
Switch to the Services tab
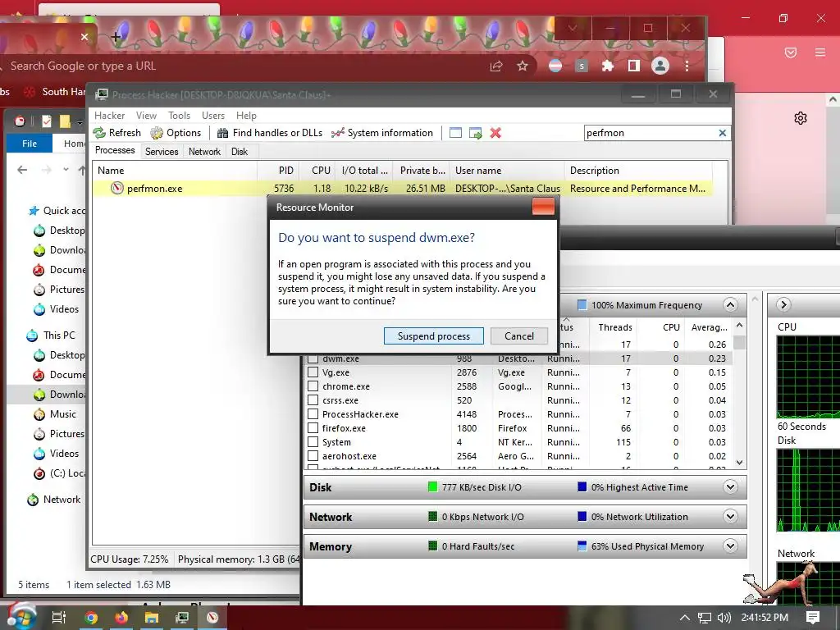(x=162, y=152)
